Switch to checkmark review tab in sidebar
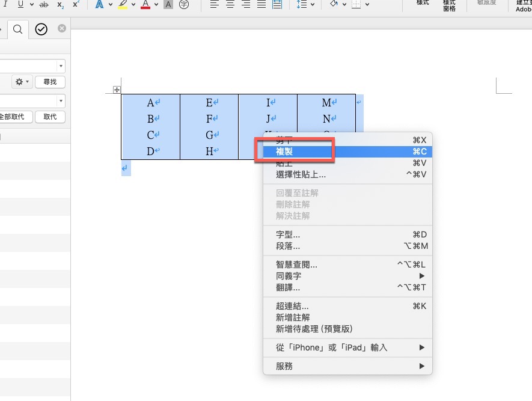 (x=41, y=29)
